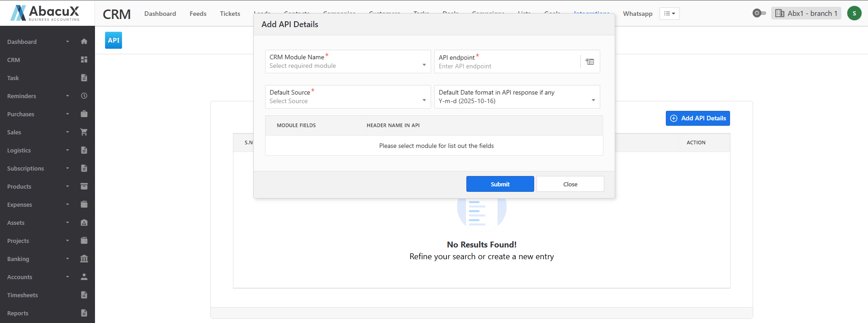Click the CRM grid icon in sidebar

click(84, 60)
